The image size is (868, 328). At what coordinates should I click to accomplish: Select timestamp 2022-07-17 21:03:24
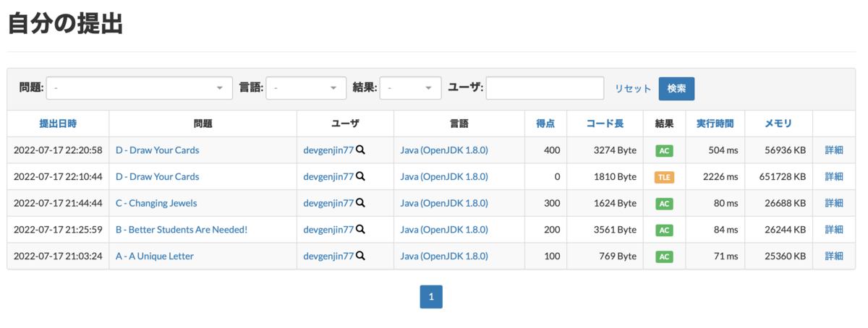(58, 256)
